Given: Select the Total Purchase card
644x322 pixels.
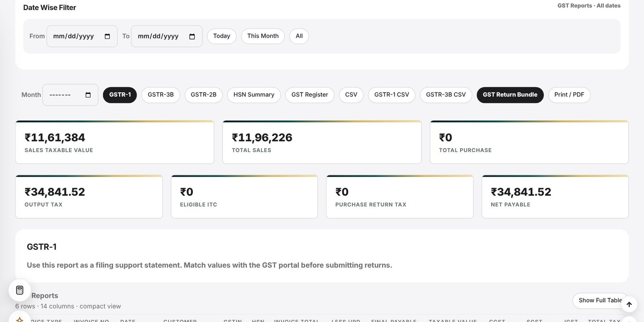Looking at the screenshot, I should (x=529, y=142).
